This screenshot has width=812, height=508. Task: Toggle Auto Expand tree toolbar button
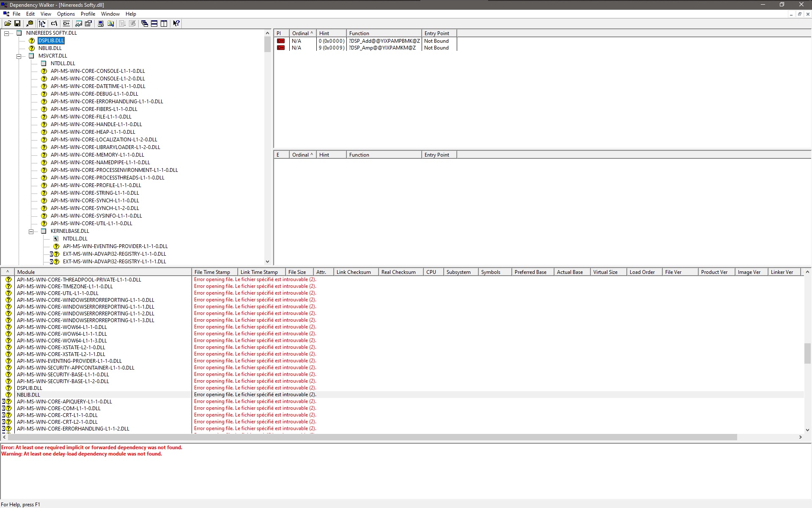tap(42, 24)
